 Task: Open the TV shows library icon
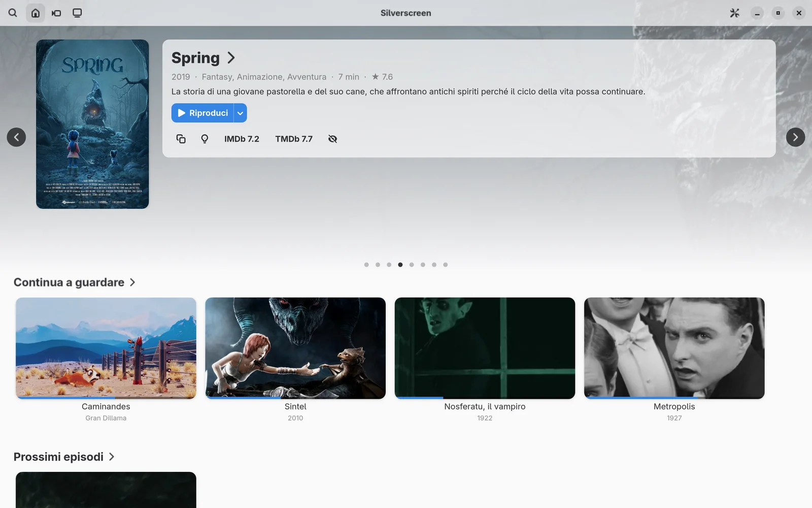coord(77,13)
